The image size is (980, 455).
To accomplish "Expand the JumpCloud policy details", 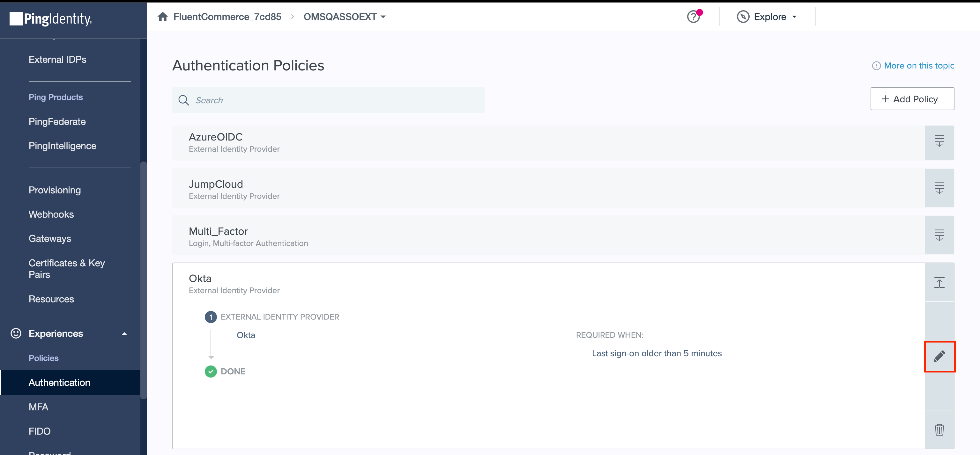I will click(x=939, y=188).
